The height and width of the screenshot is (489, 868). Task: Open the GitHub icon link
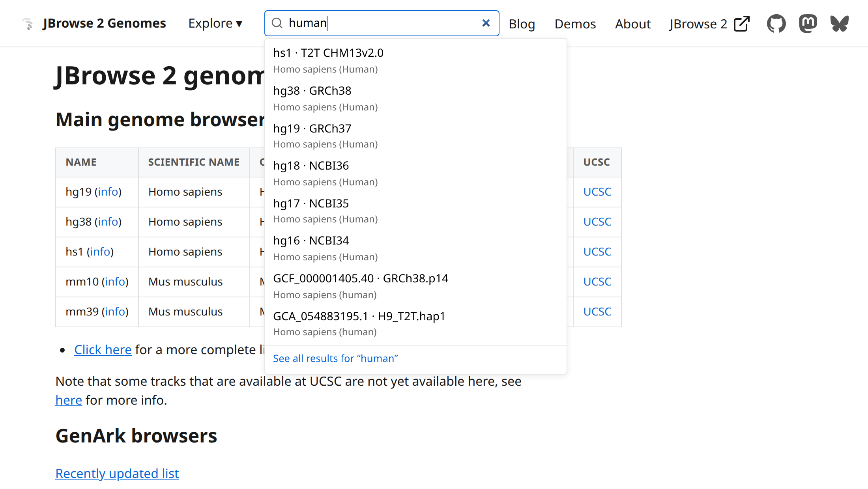click(x=776, y=24)
